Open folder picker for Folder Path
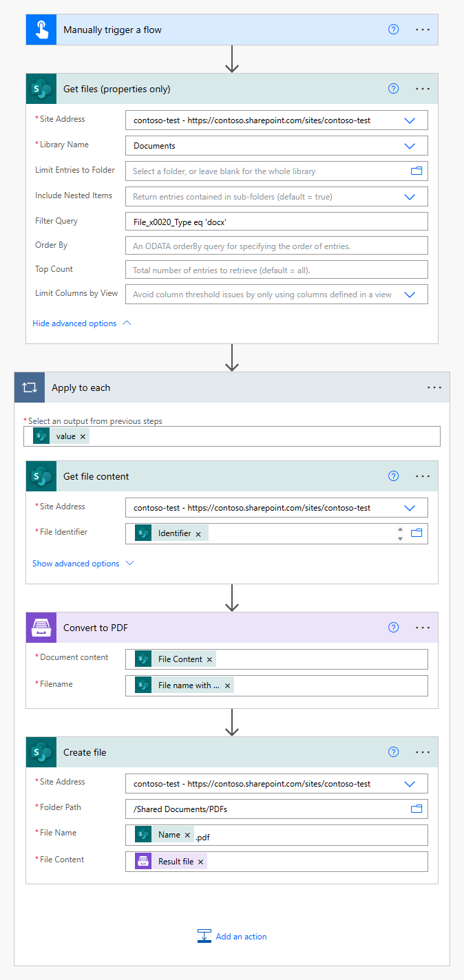Image resolution: width=464 pixels, height=980 pixels. [416, 809]
